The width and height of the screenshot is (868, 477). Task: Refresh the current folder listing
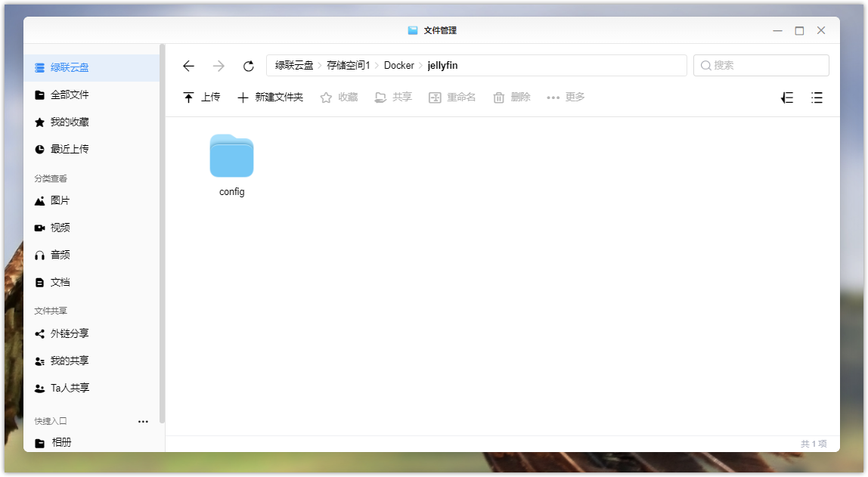point(249,66)
